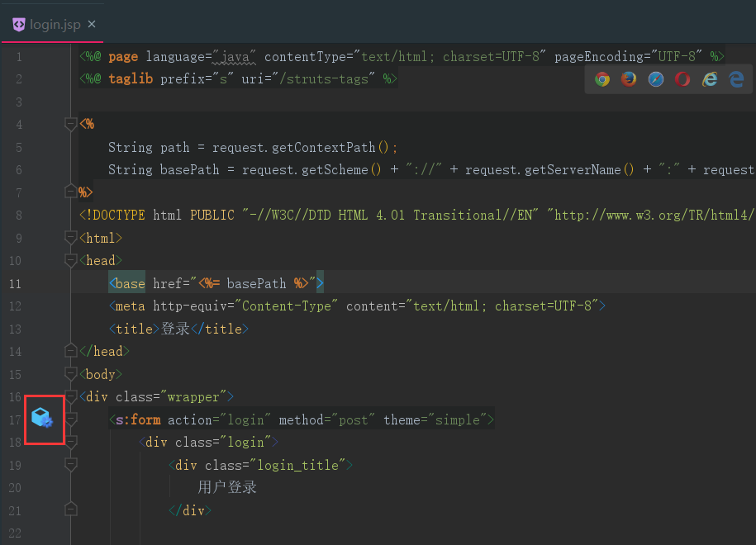Click on the underlined java language value
756x545 pixels.
(235, 57)
